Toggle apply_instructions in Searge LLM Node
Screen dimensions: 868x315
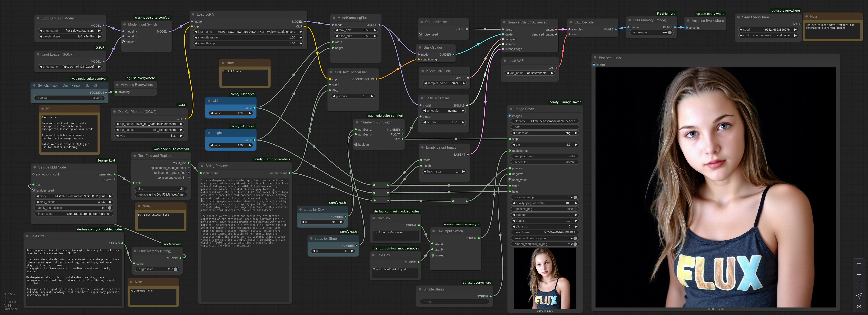[x=74, y=208]
